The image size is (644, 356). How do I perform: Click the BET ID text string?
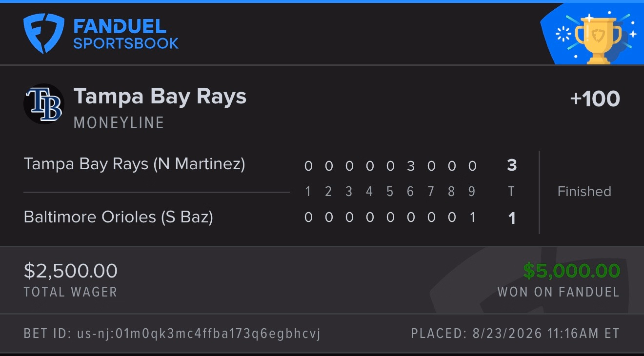(x=172, y=334)
